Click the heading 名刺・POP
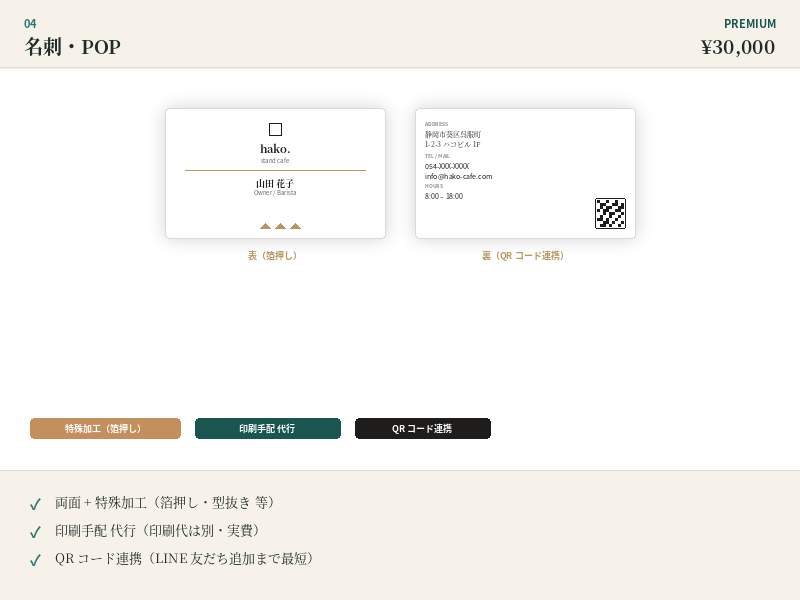 pos(72,47)
